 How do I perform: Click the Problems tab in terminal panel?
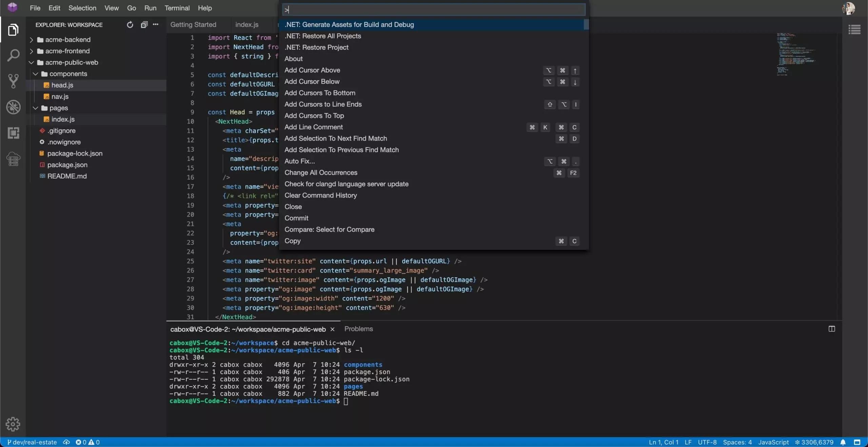(358, 329)
